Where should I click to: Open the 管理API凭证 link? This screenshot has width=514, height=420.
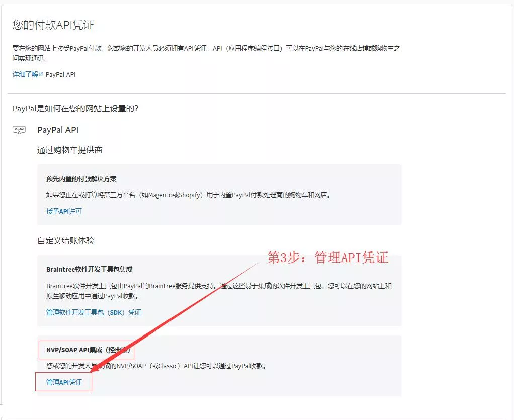pyautogui.click(x=64, y=382)
